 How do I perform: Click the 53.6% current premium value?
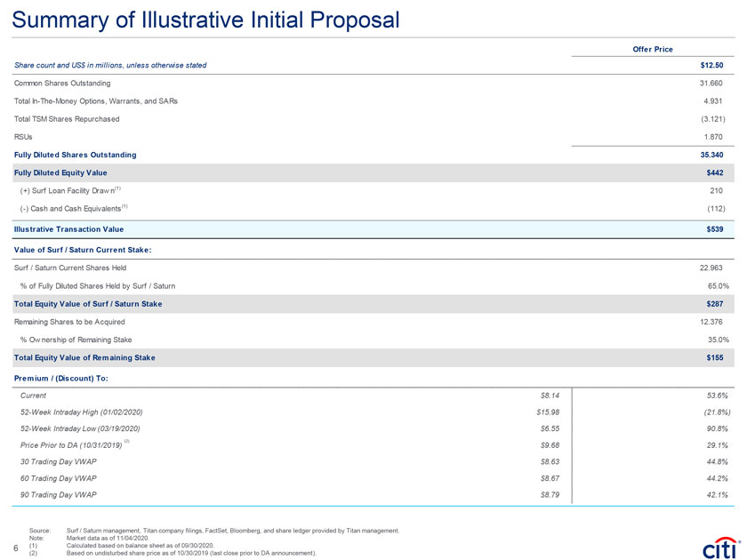pos(716,395)
